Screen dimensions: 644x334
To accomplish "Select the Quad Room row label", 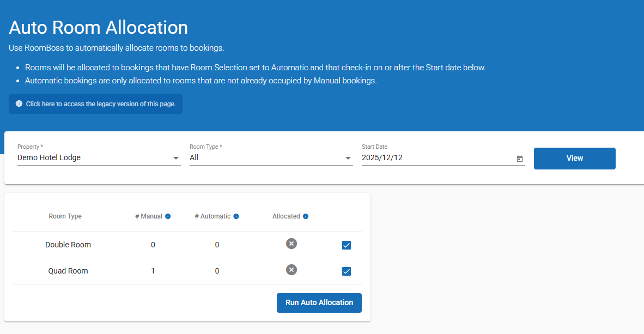I will point(68,271).
